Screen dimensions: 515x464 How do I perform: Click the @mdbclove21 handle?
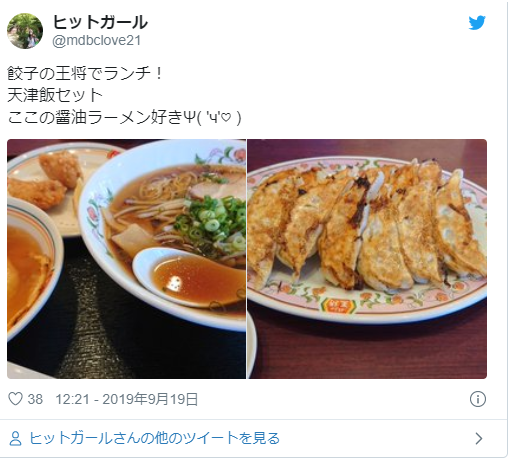[97, 41]
